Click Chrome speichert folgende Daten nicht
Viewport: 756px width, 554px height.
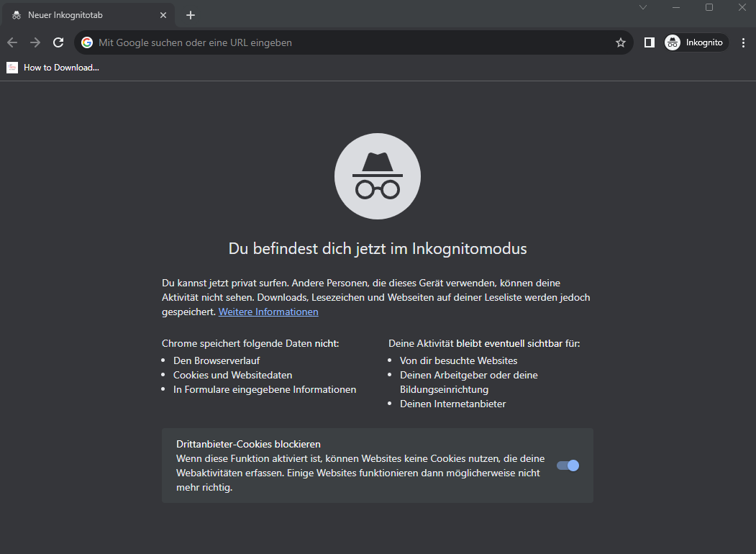point(250,343)
